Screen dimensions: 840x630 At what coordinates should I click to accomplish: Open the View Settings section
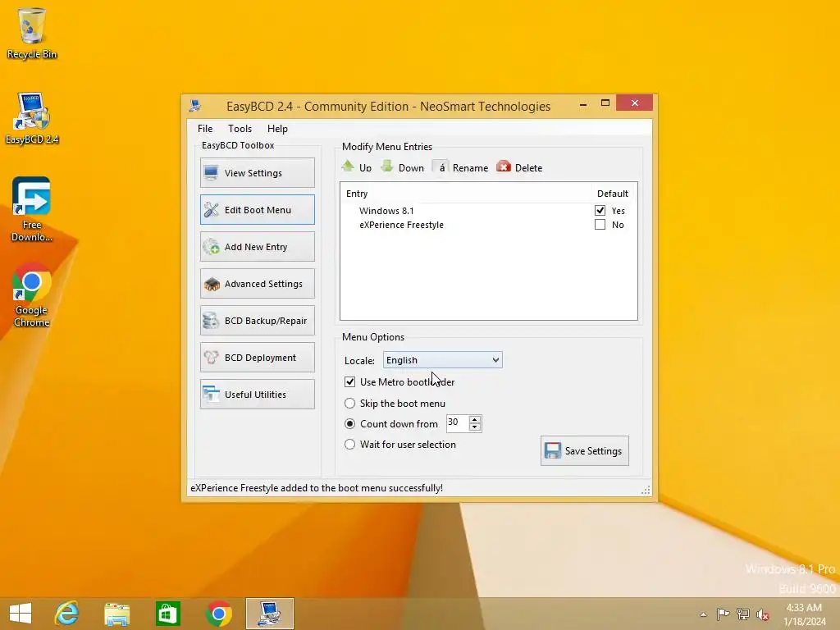pyautogui.click(x=257, y=172)
